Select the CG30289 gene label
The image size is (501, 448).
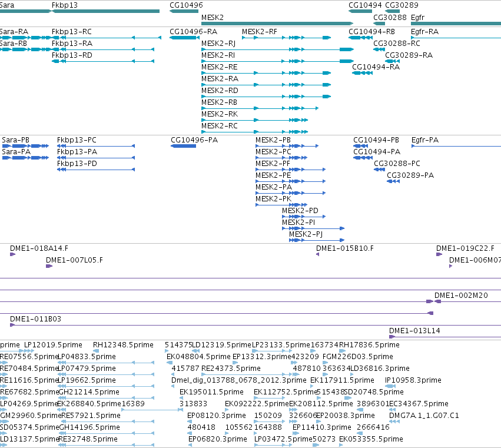402,5
